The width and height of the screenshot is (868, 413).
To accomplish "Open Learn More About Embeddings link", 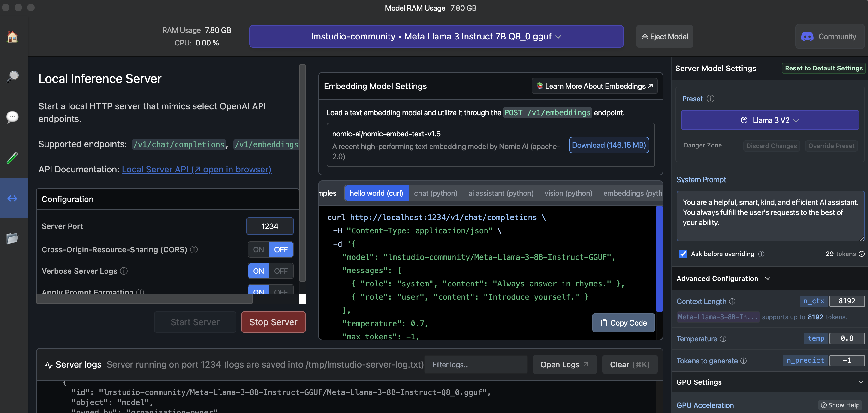I will pyautogui.click(x=594, y=86).
